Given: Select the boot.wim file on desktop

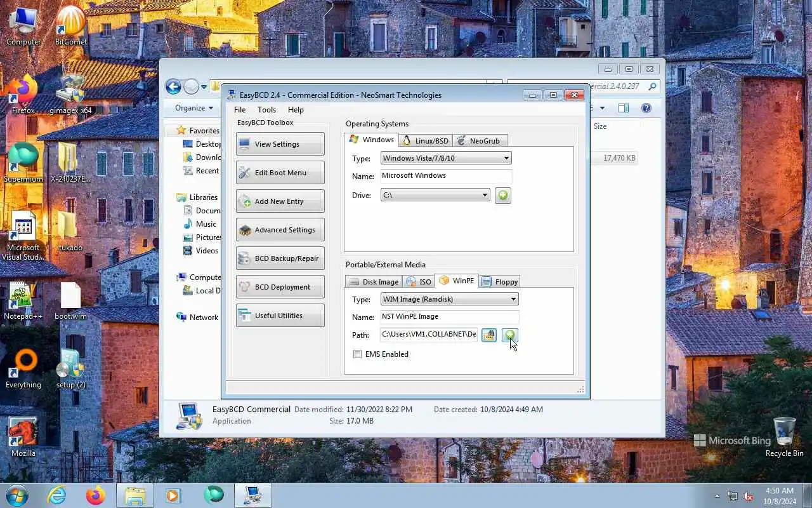Looking at the screenshot, I should [x=70, y=301].
